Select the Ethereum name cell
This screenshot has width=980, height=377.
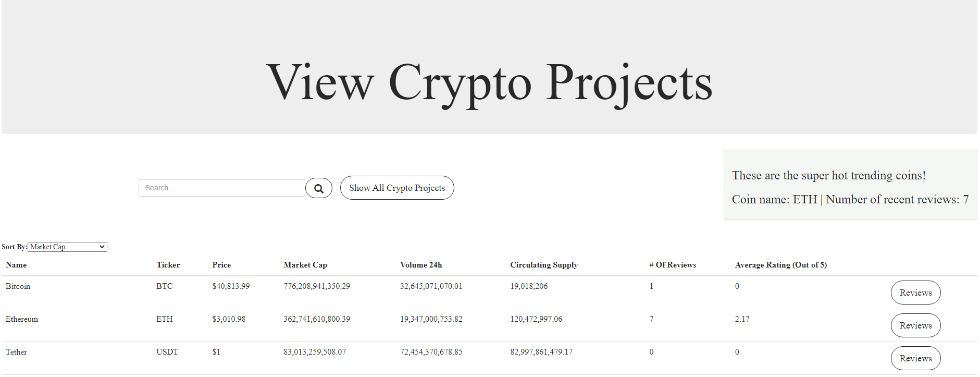(22, 319)
